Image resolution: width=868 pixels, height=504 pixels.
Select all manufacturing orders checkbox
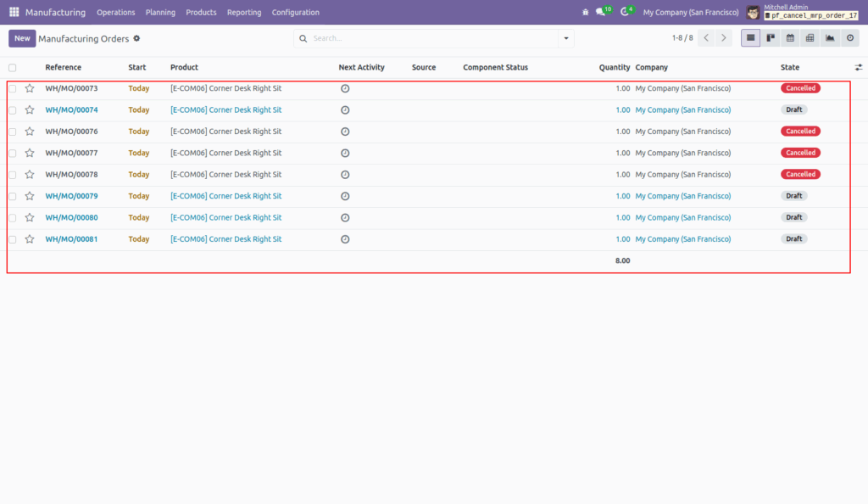pos(12,67)
